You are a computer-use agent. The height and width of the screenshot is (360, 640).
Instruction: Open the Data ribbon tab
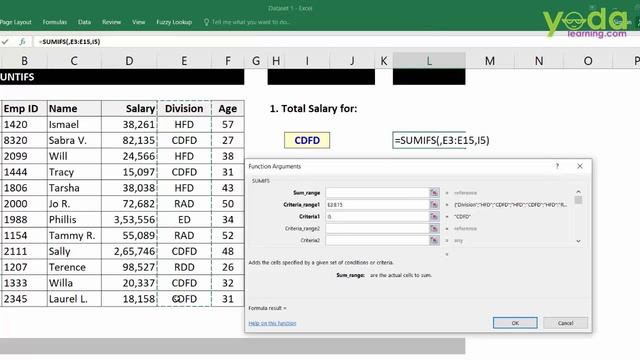pos(84,22)
